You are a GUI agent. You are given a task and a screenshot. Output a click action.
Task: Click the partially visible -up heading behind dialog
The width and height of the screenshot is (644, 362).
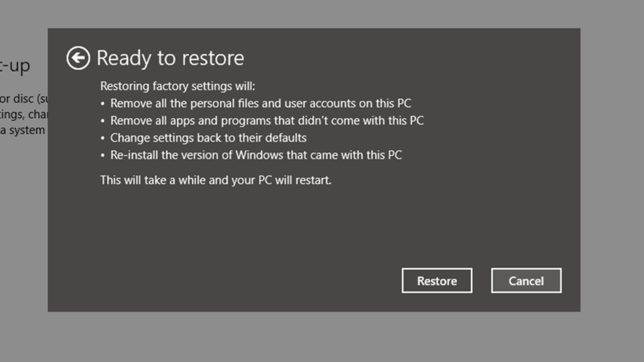16,65
